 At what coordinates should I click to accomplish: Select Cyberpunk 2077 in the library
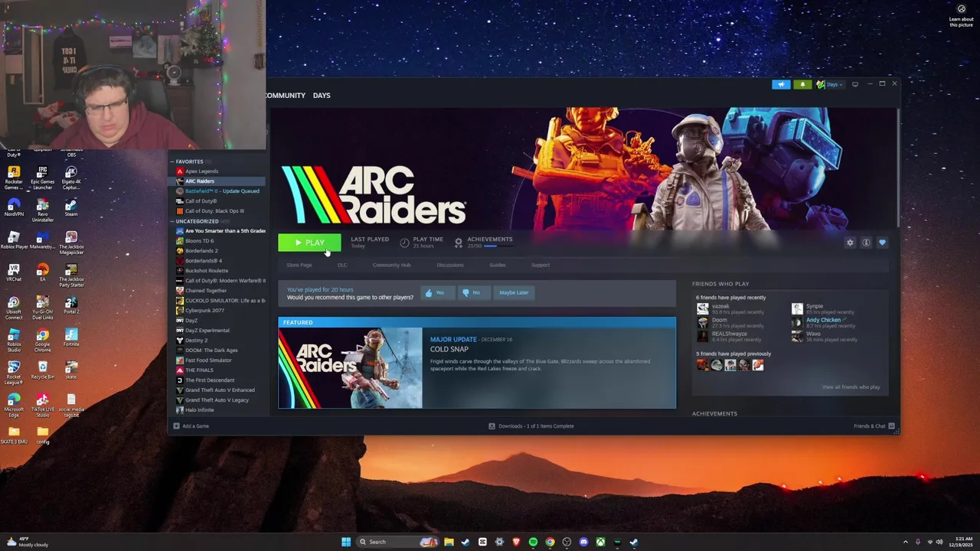pyautogui.click(x=204, y=311)
